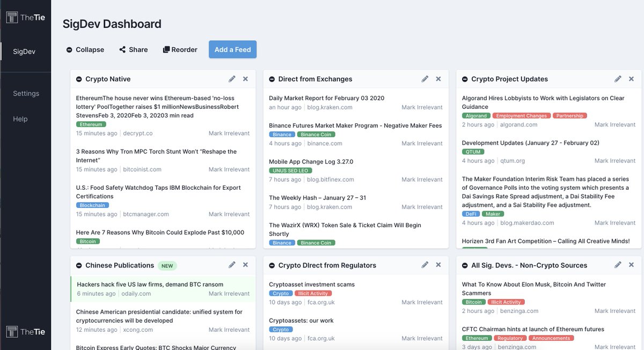Click the Maker tag

(493, 214)
